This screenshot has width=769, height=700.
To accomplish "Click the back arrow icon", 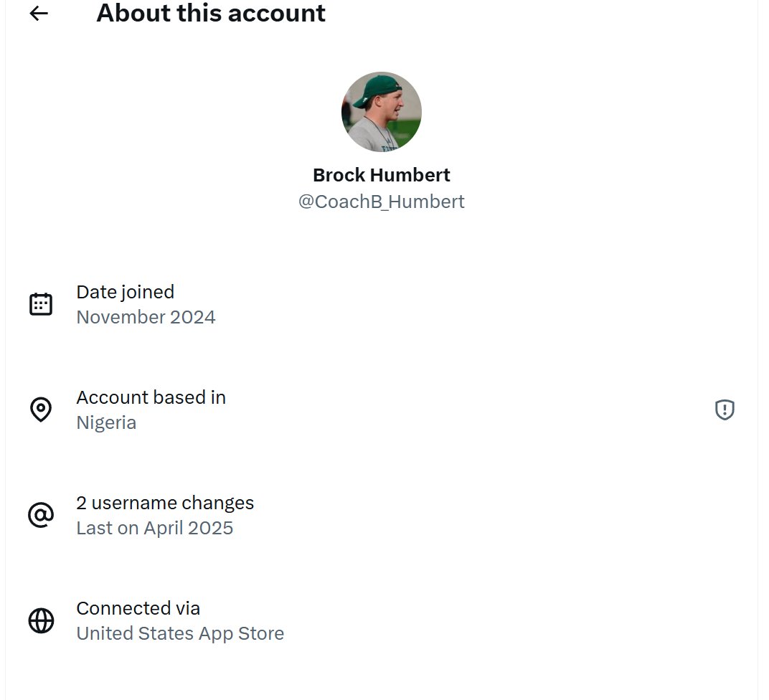I will point(39,14).
